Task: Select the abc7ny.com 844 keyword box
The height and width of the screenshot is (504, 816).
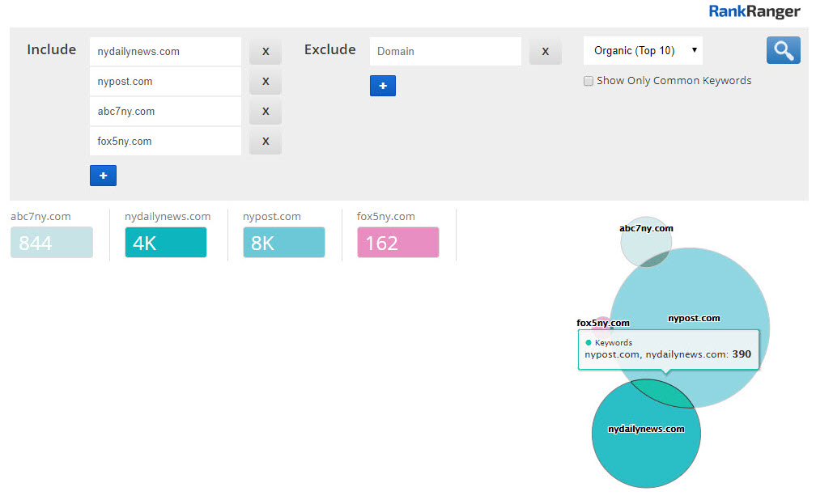Action: (x=52, y=243)
